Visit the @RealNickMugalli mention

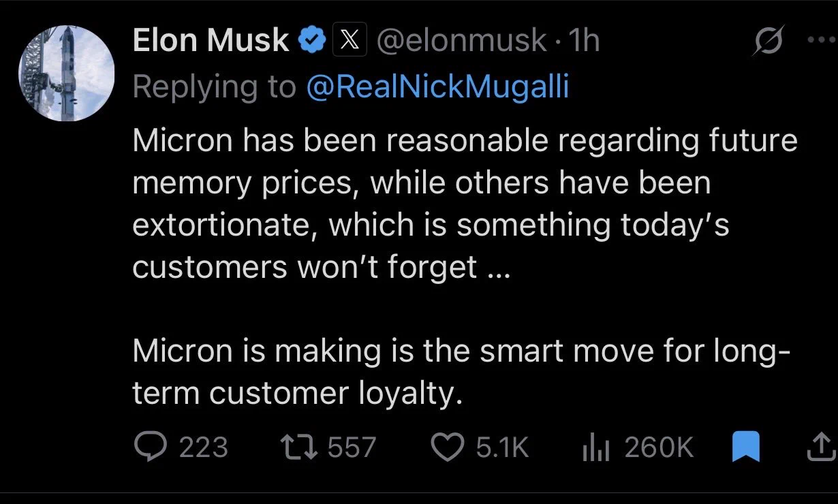click(437, 86)
